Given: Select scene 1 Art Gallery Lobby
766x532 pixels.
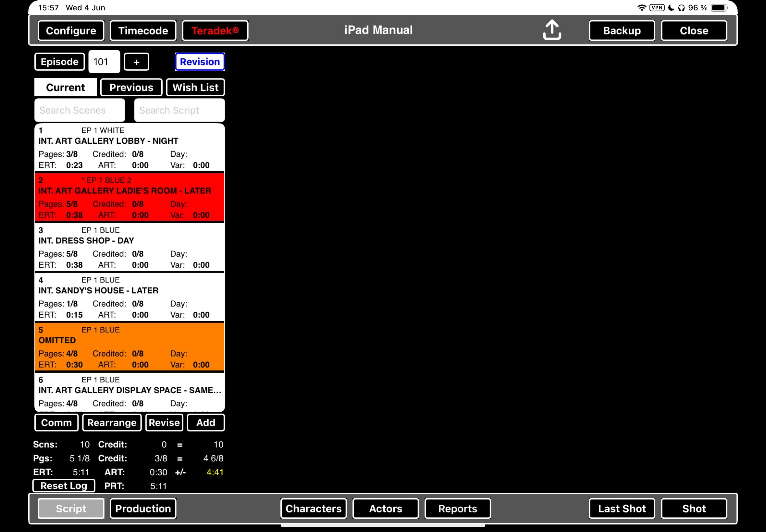Looking at the screenshot, I should [130, 147].
